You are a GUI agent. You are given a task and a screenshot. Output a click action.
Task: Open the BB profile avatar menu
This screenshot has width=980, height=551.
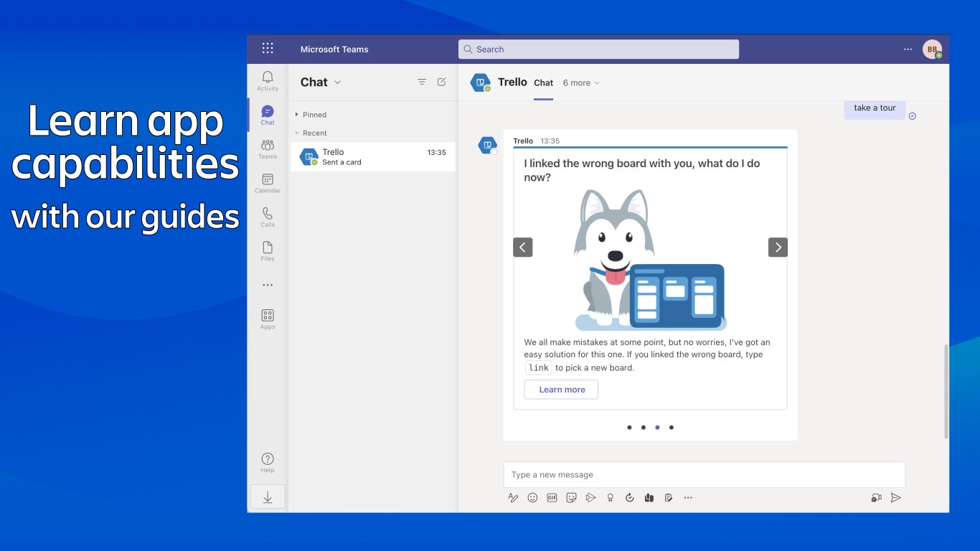[x=932, y=50]
